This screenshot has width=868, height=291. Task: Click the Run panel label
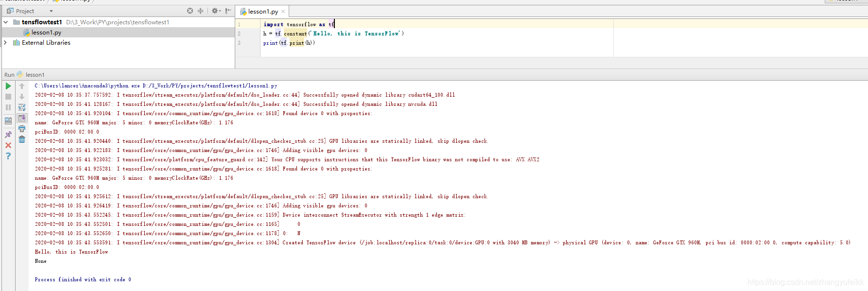coord(9,75)
